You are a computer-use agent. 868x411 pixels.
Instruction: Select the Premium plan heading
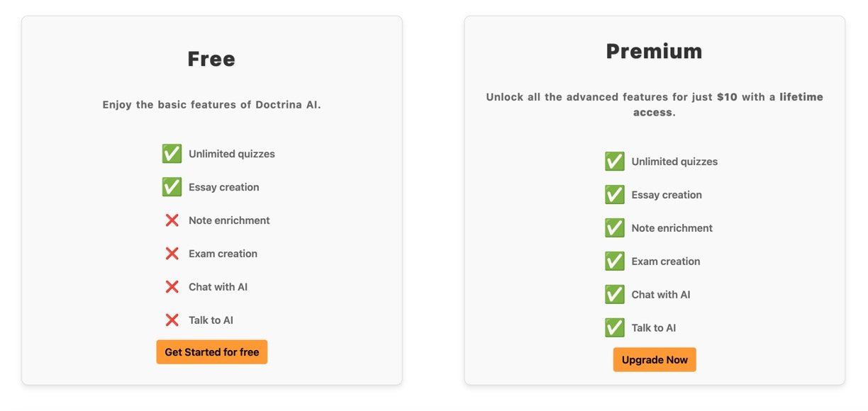pos(654,51)
